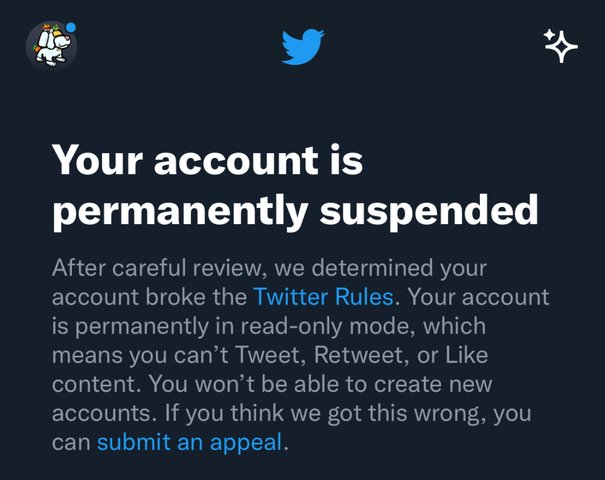Click the Twitter bird logo
The image size is (605, 480).
[302, 46]
